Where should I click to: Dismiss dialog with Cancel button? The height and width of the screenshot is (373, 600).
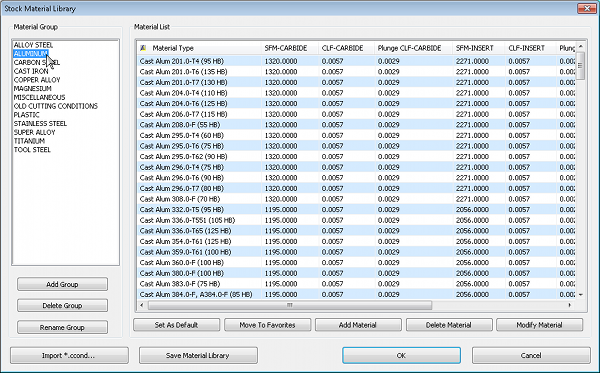(x=531, y=355)
